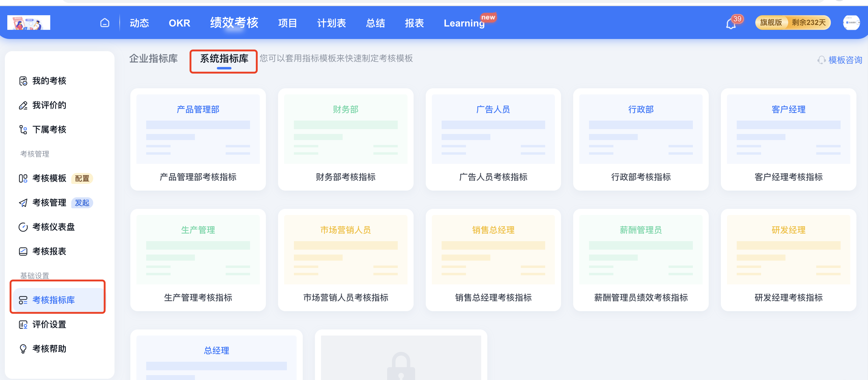Click the 广告人员考核指标 caption
Viewport: 868px width, 380px height.
(493, 177)
